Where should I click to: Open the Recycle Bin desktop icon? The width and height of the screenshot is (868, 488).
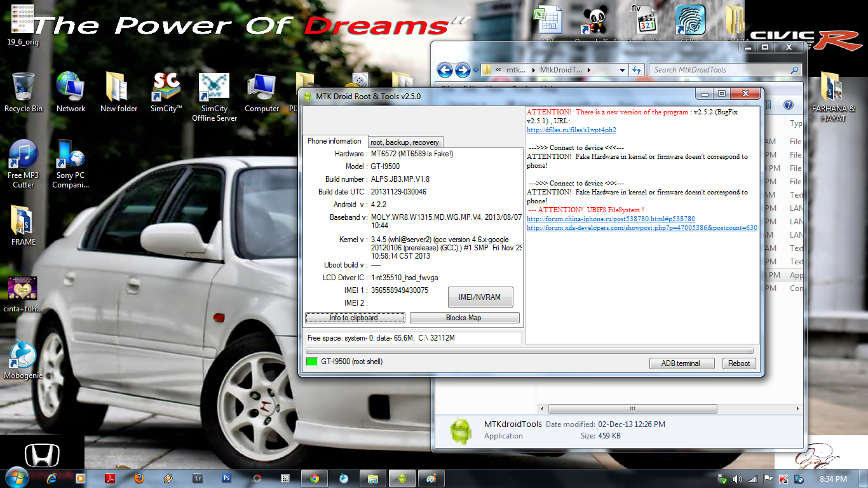click(x=24, y=92)
